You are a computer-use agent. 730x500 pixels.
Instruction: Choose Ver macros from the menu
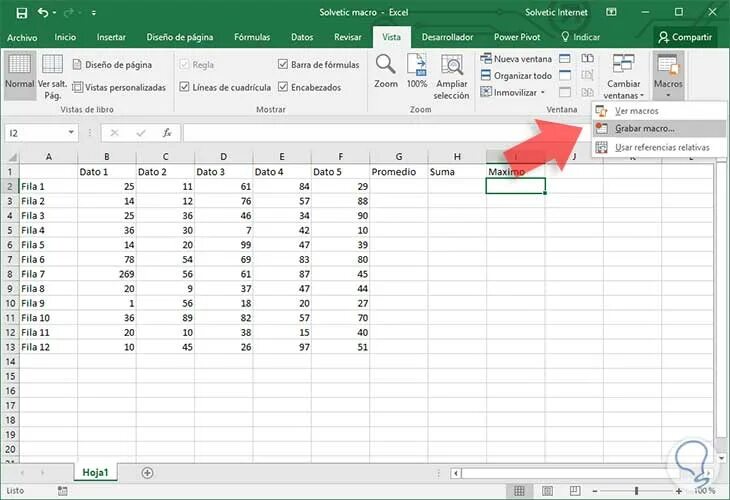(659, 111)
